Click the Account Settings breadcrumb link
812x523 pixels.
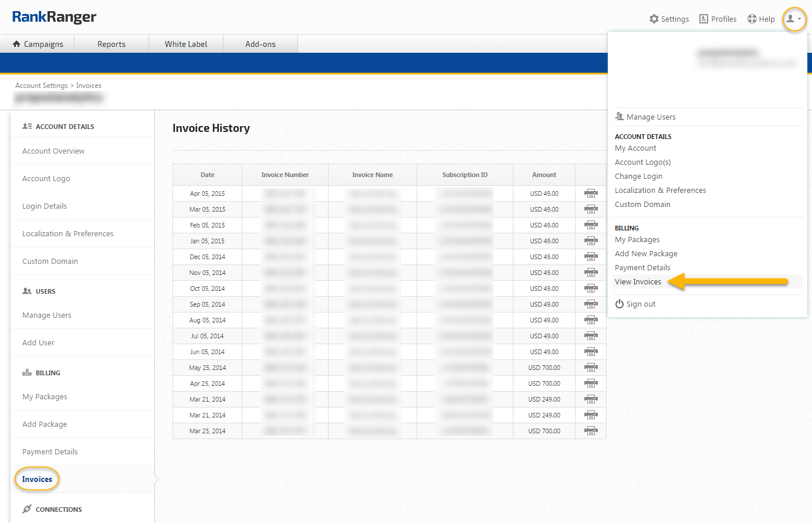point(42,86)
